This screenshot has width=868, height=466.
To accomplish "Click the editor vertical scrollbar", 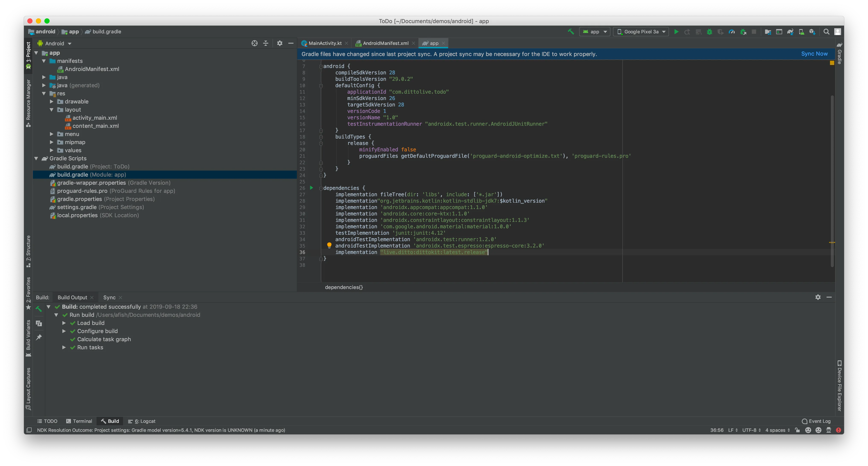I will [x=832, y=181].
